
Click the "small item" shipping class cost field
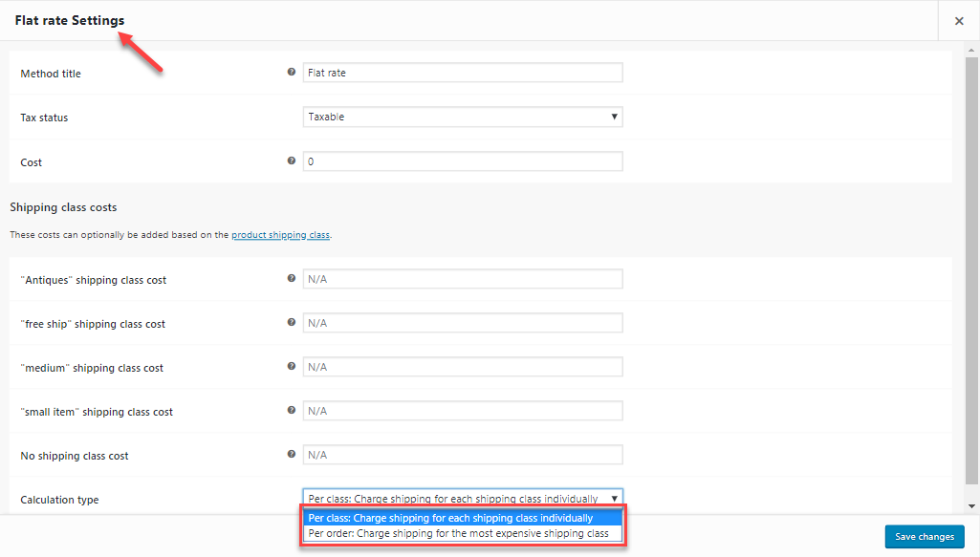pos(463,411)
